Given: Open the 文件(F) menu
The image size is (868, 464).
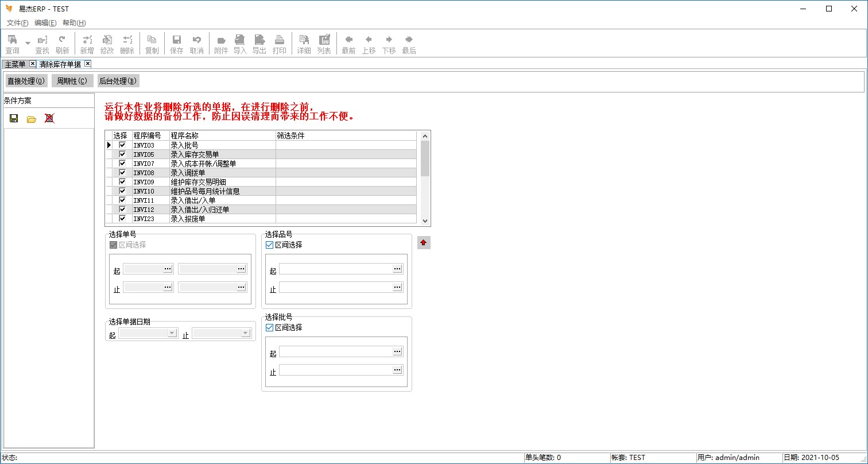Looking at the screenshot, I should click(17, 23).
